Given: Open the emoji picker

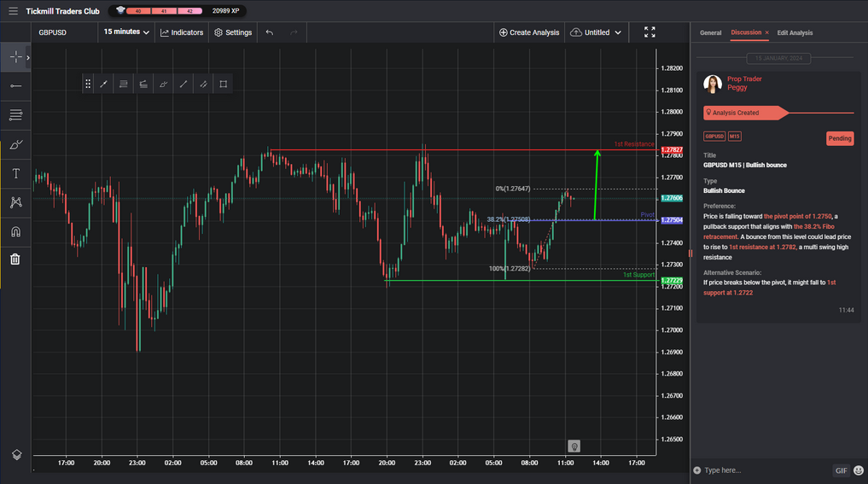Looking at the screenshot, I should (x=859, y=470).
